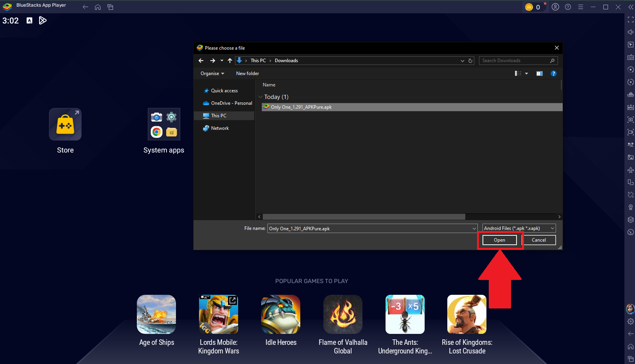Collapse the Today file group
This screenshot has width=635, height=364.
[x=260, y=97]
